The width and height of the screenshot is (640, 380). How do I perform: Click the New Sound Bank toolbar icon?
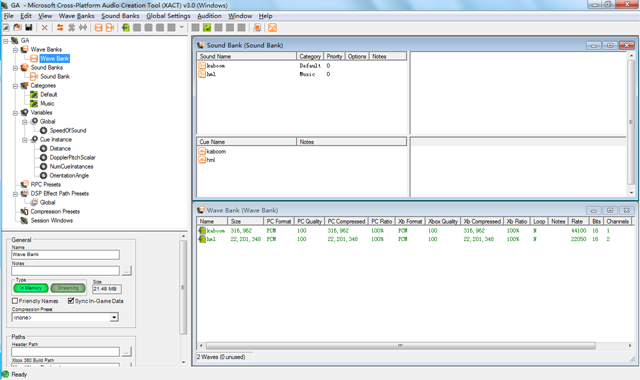coord(110,27)
